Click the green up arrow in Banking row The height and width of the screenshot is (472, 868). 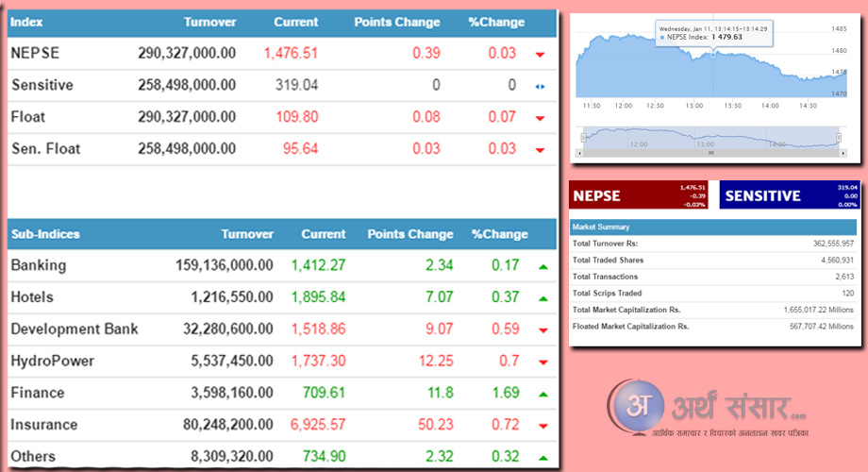[x=543, y=266]
